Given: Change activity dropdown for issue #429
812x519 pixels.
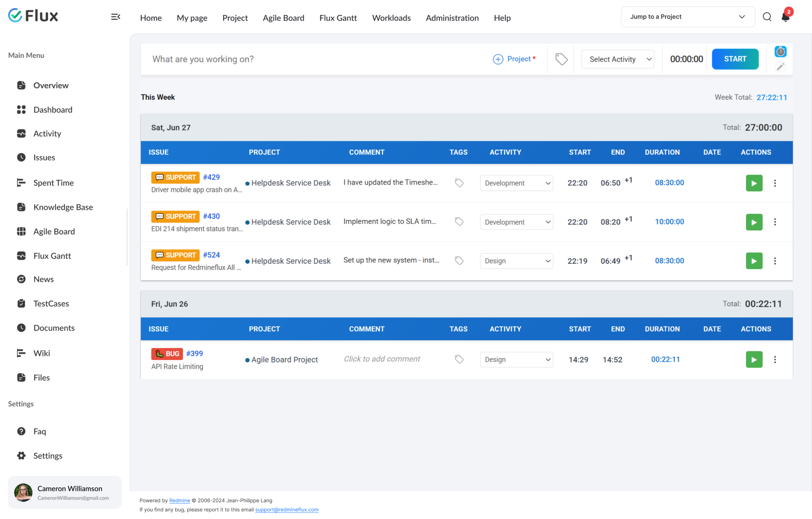Looking at the screenshot, I should coord(516,183).
